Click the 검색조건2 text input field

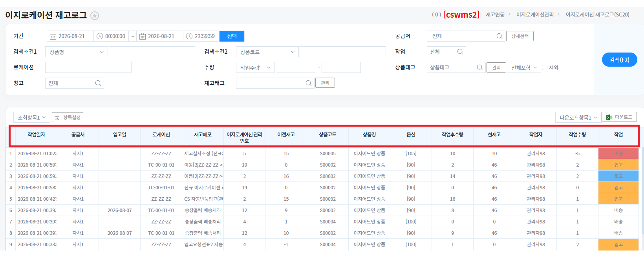343,52
